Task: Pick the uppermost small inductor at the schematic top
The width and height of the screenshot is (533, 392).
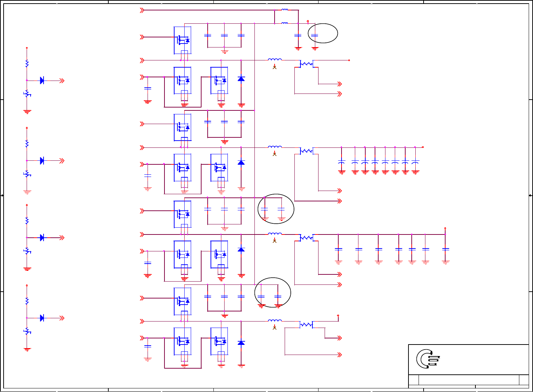Action: coord(284,10)
